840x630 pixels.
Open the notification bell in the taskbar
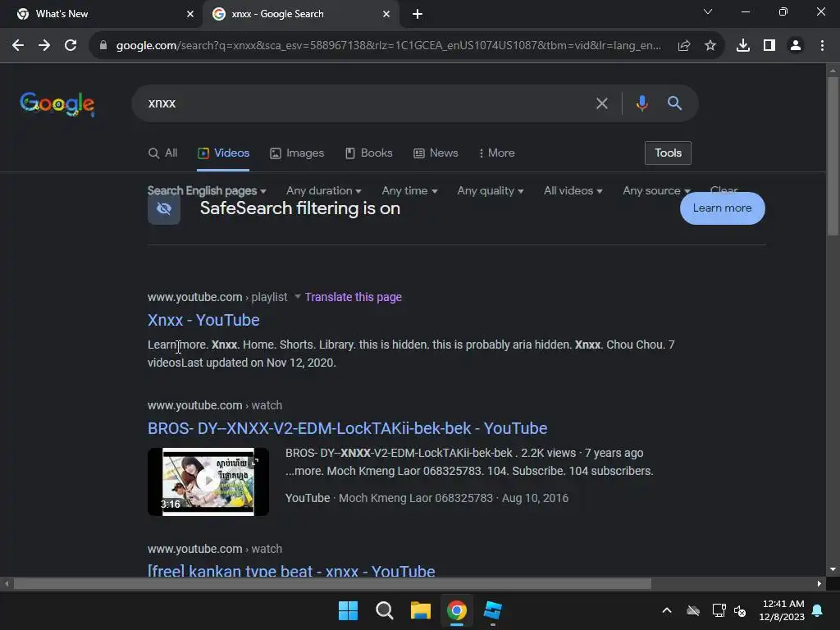coord(818,610)
